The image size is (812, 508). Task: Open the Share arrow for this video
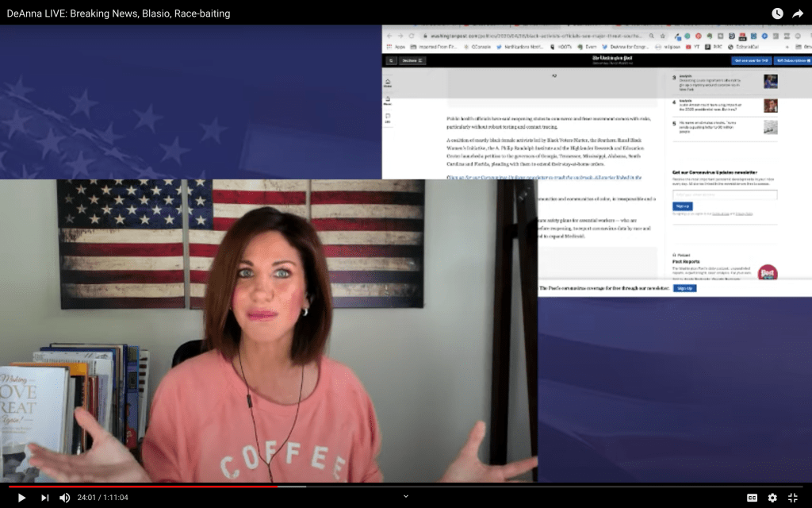798,13
